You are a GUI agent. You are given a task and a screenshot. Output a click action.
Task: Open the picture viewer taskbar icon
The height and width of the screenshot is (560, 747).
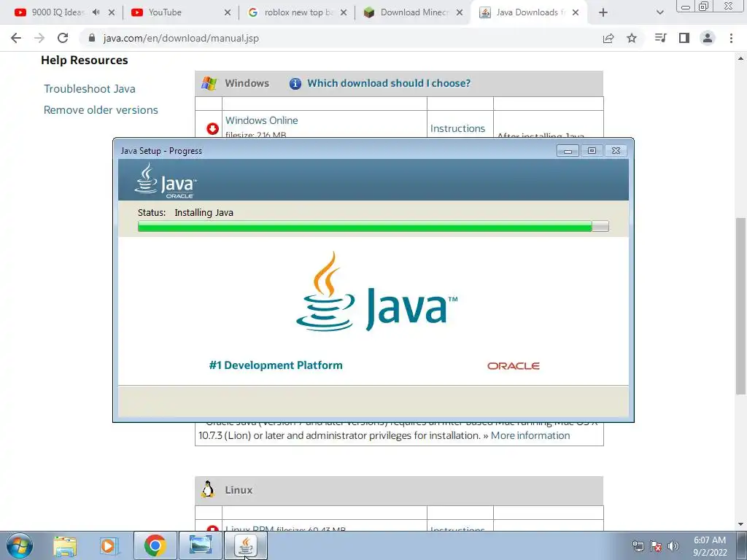coord(200,545)
